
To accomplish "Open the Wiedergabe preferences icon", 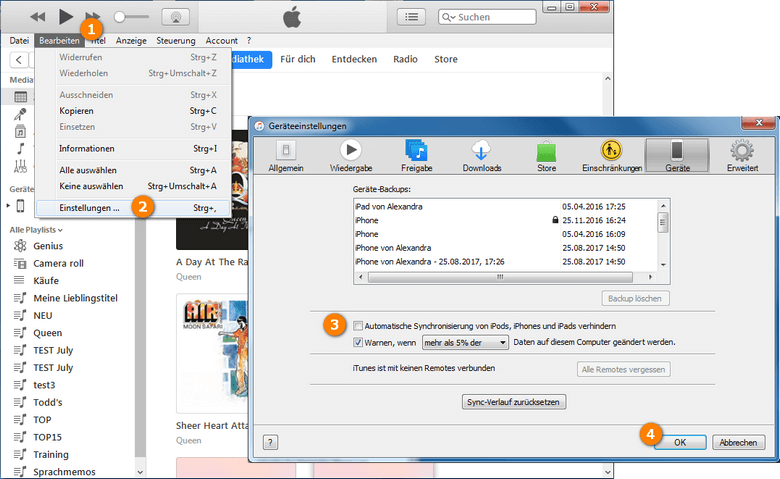I will point(351,156).
